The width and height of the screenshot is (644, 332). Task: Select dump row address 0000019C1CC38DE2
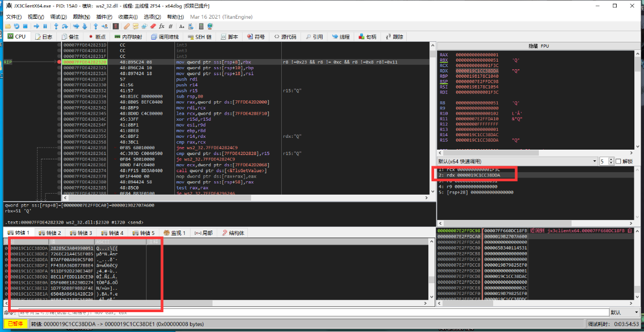[27, 254]
